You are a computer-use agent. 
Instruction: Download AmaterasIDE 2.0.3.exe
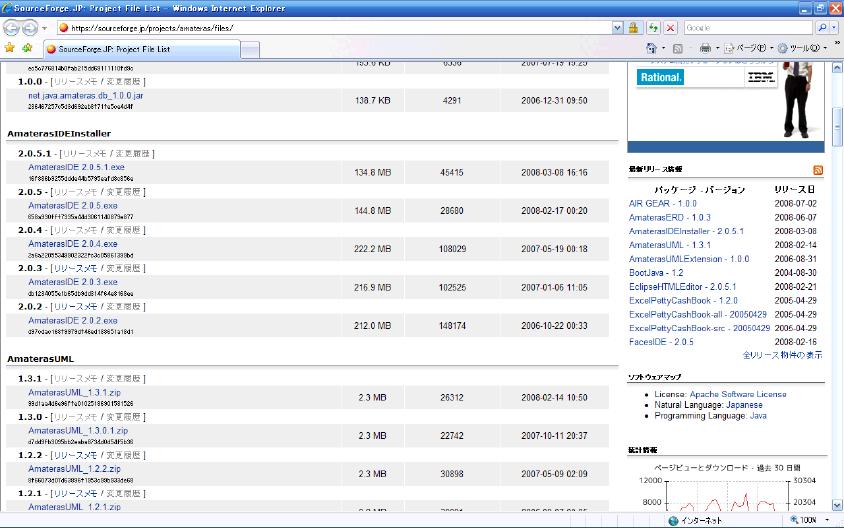(x=73, y=282)
